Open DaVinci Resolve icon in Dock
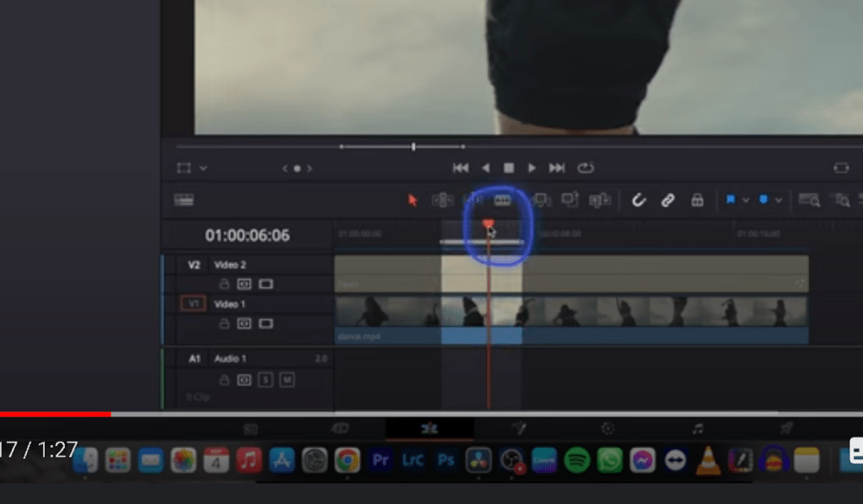 (x=479, y=460)
